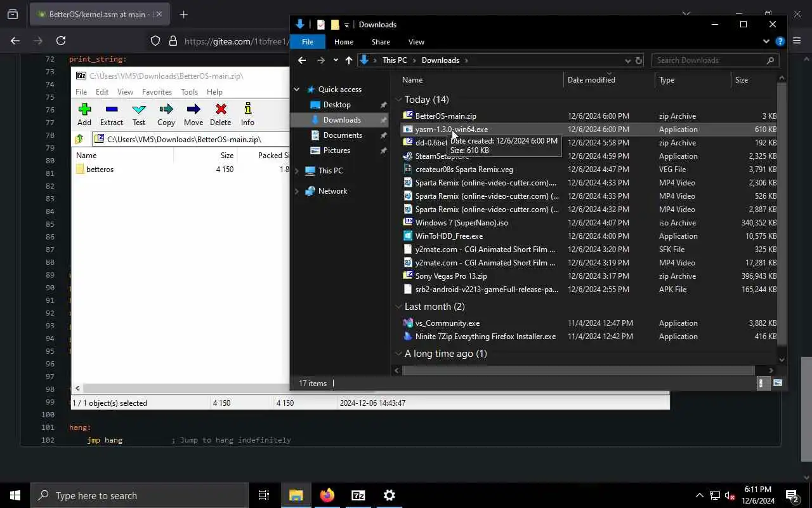Open the 7-Zip File menu

(81, 92)
